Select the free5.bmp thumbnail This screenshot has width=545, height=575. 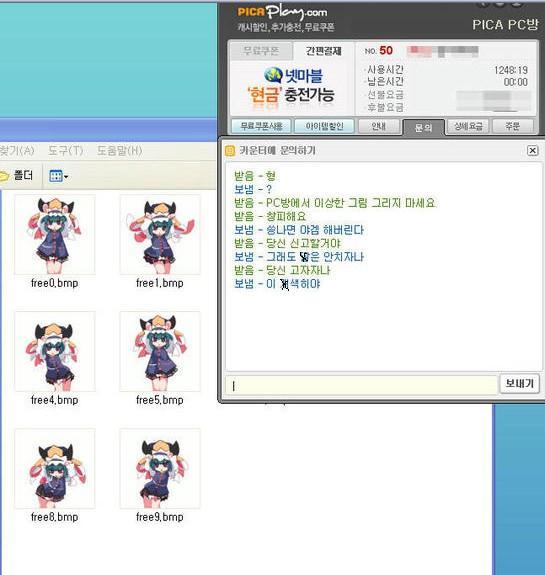[160, 351]
